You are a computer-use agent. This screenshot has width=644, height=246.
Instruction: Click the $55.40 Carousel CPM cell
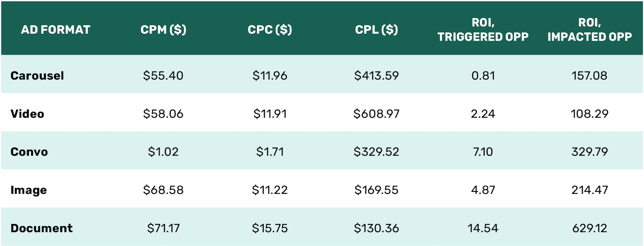(163, 75)
